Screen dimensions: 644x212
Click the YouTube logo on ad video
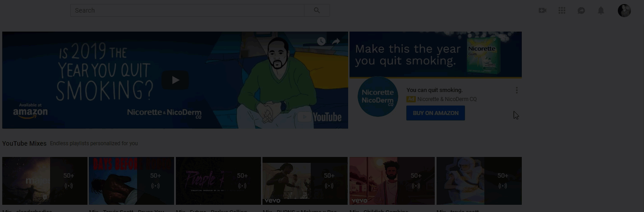tap(320, 117)
